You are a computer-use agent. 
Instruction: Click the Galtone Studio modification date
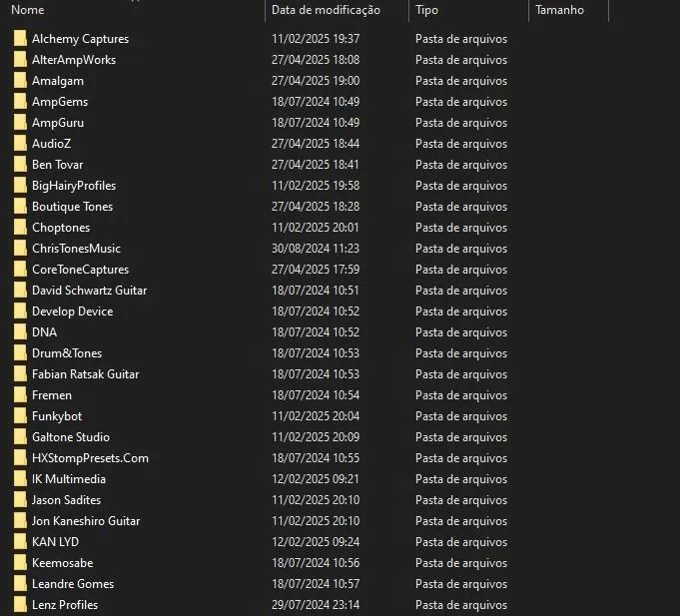pos(316,437)
